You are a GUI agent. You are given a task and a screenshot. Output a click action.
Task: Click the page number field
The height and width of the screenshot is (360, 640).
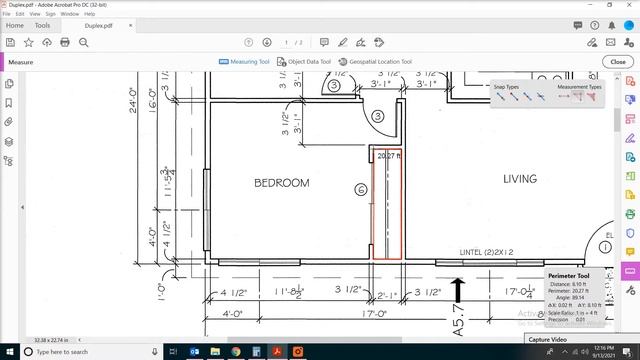(x=287, y=42)
